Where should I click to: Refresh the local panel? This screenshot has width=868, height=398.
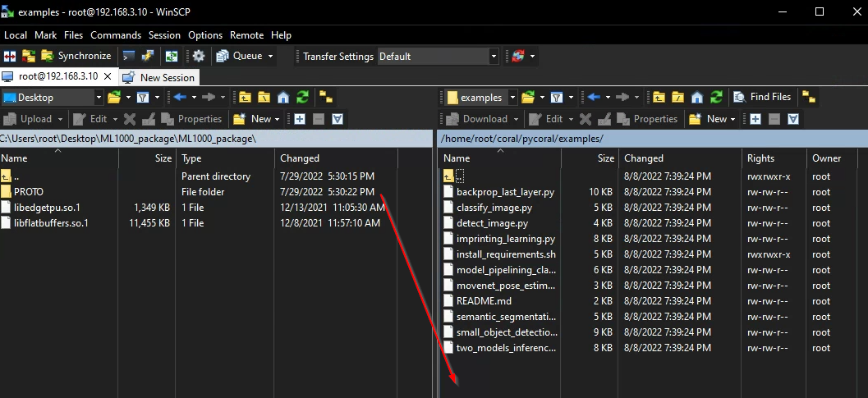[302, 98]
